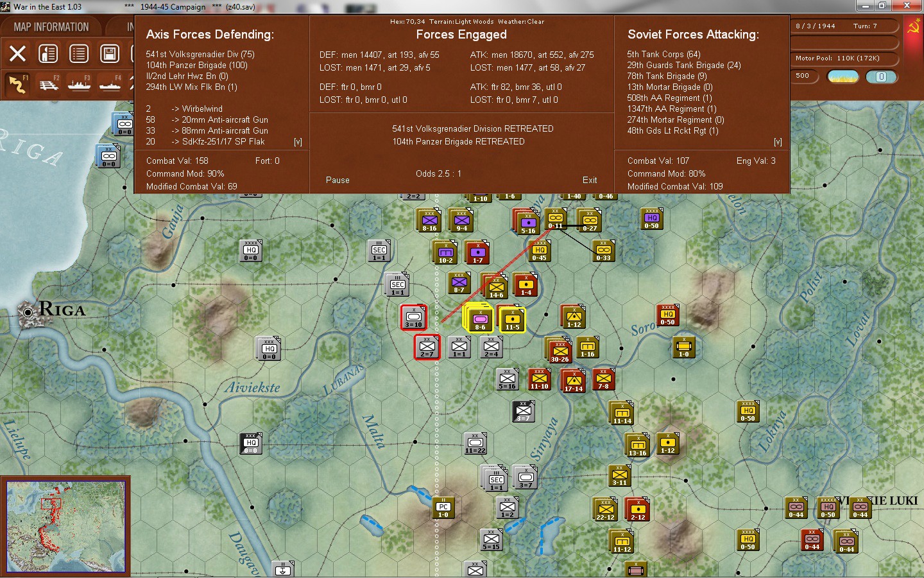Select the red 11-10 Soviet infantry counter
The width and height of the screenshot is (924, 578).
click(x=539, y=378)
